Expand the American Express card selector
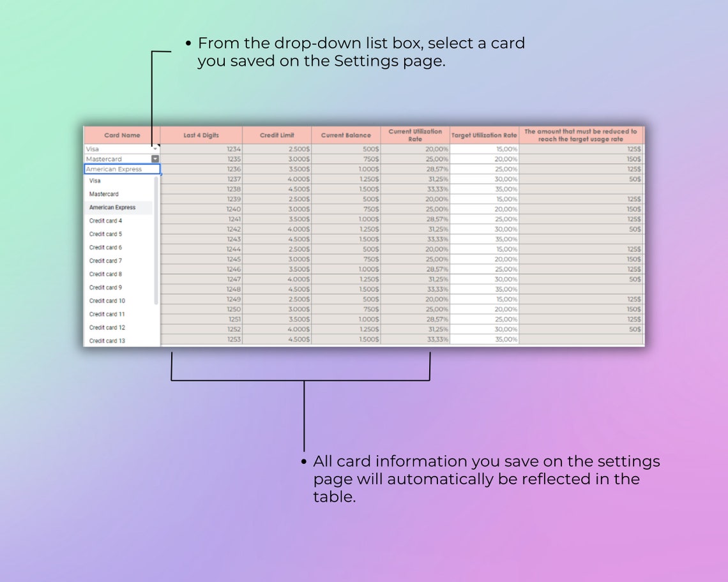This screenshot has height=582, width=728. (x=155, y=159)
